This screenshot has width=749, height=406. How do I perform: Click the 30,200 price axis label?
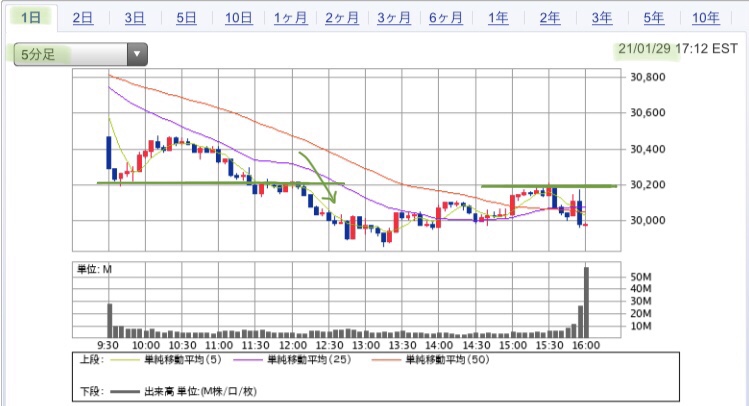648,185
